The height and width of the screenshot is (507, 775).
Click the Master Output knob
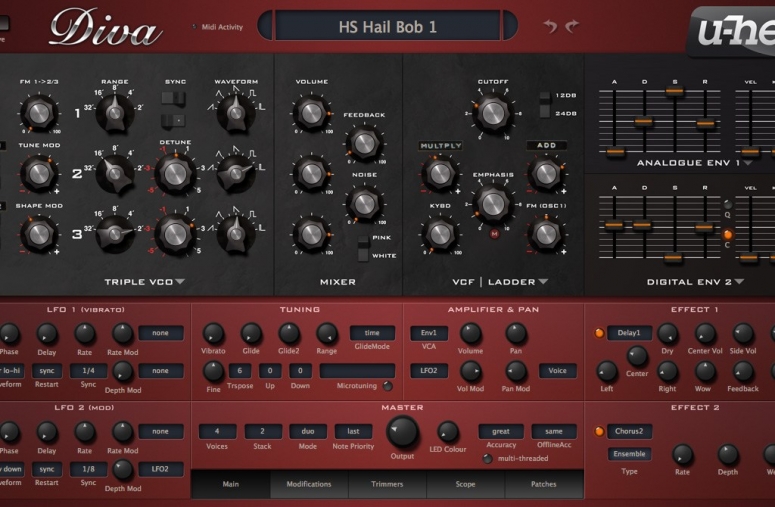(403, 432)
